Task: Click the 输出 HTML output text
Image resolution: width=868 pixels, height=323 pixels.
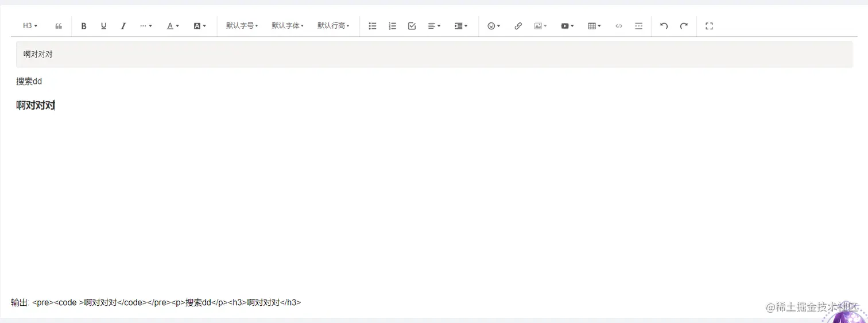Action: [156, 302]
